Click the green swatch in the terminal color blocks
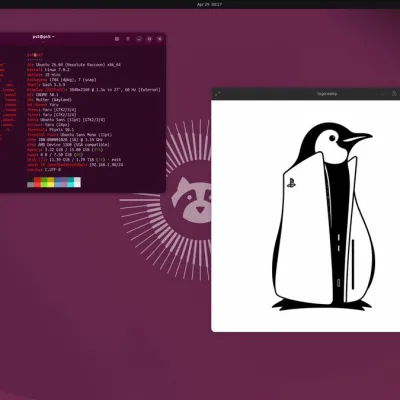 click(44, 182)
